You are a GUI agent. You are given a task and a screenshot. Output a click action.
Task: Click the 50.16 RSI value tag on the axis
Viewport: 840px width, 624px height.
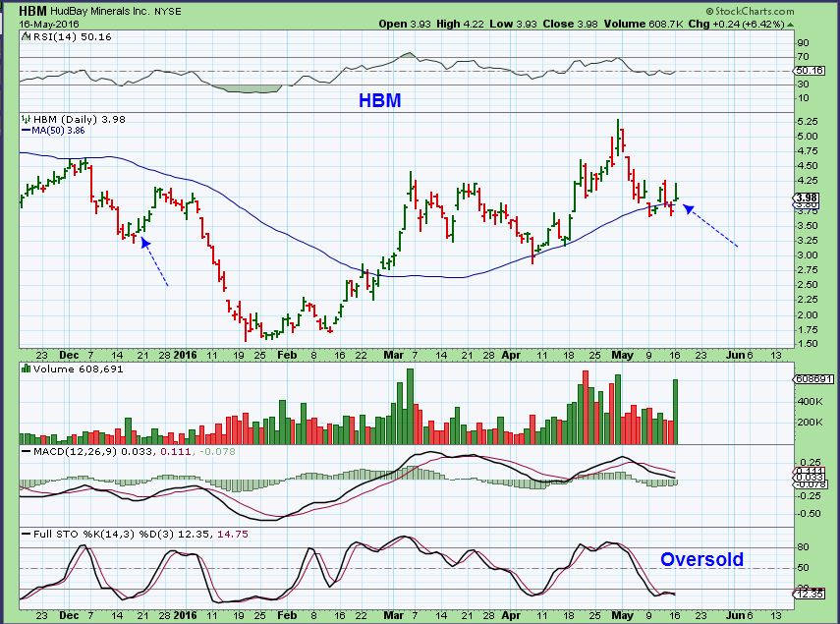point(809,71)
